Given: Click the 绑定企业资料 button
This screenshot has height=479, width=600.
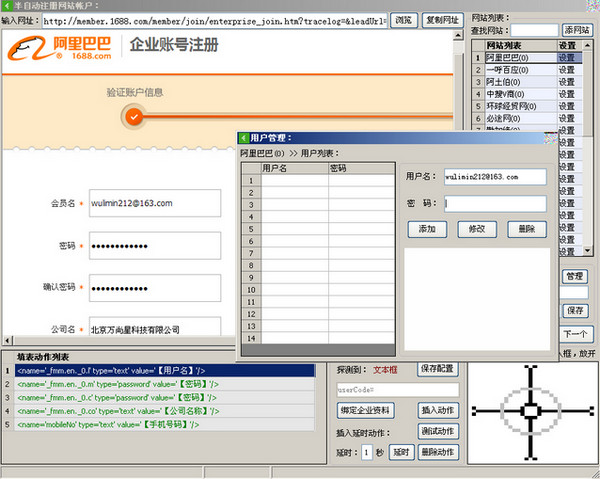Looking at the screenshot, I should [365, 411].
